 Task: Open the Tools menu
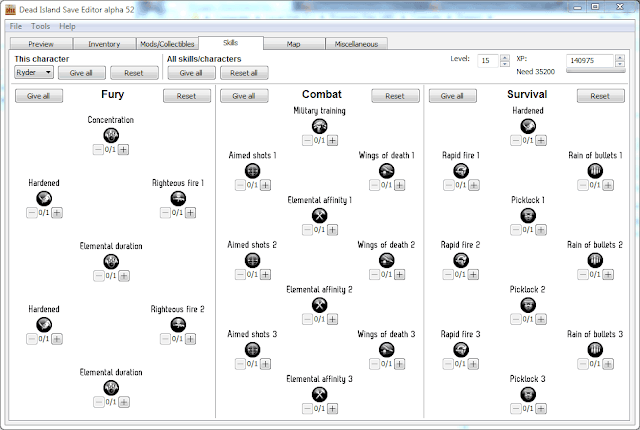point(40,25)
